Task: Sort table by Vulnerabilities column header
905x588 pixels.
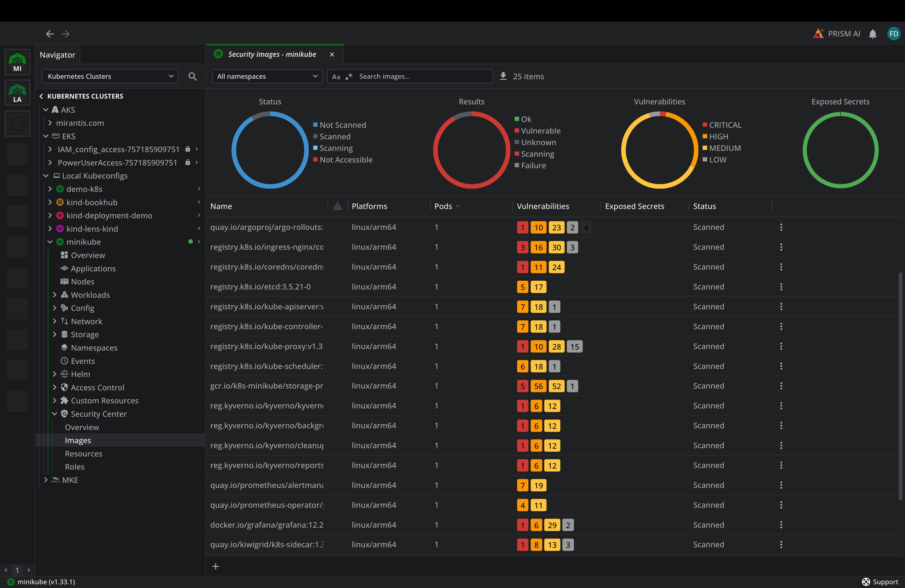Action: 542,206
